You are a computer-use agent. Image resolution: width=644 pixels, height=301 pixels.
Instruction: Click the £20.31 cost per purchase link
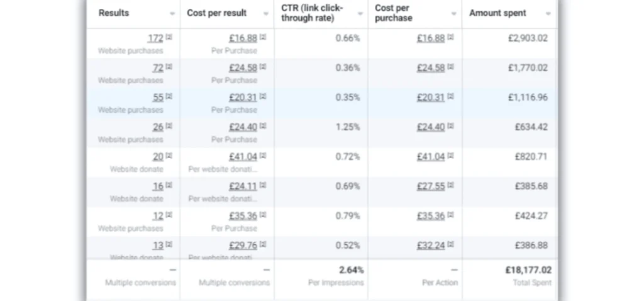tap(430, 97)
